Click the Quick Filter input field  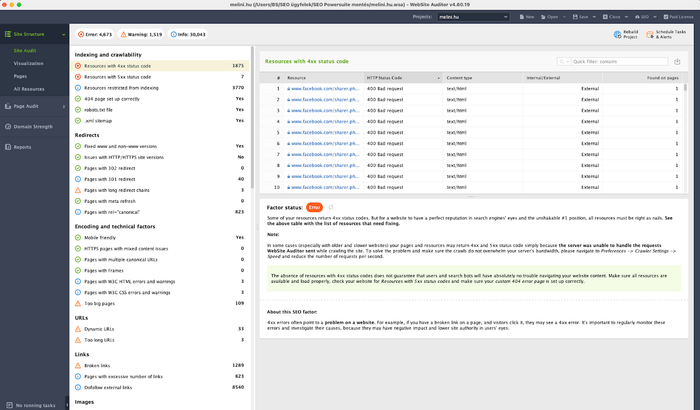pyautogui.click(x=620, y=62)
